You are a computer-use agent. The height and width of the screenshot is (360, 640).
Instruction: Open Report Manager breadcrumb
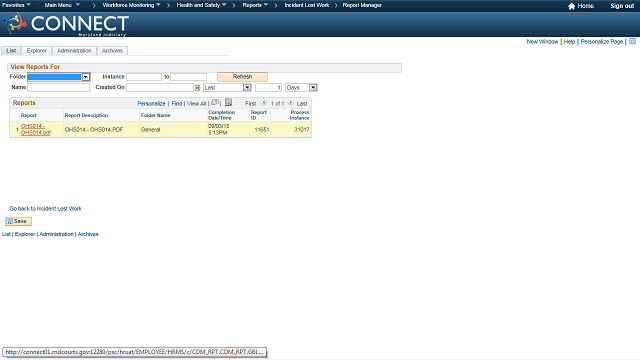(x=362, y=5)
